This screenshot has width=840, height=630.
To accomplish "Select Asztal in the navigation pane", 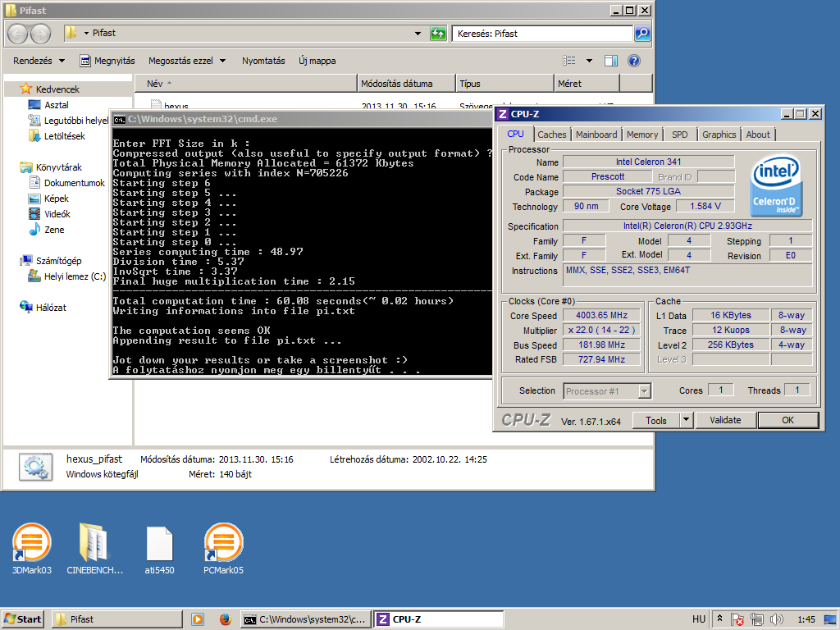I will click(48, 105).
